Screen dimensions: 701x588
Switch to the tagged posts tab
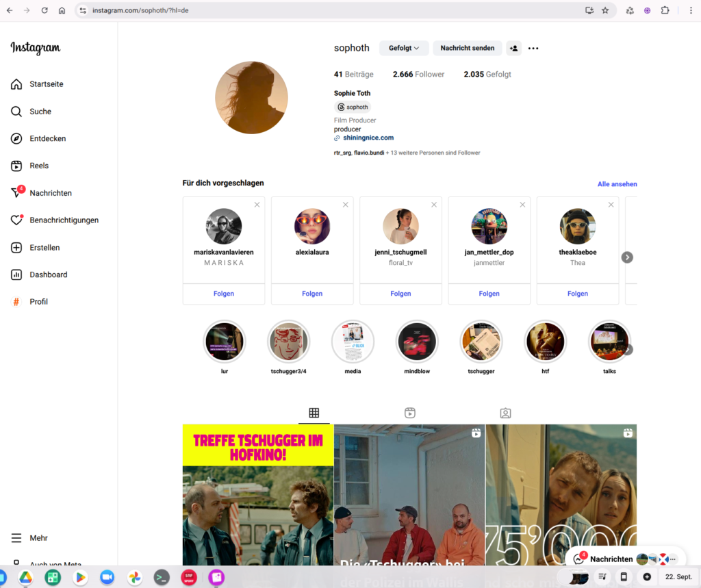[x=505, y=413]
